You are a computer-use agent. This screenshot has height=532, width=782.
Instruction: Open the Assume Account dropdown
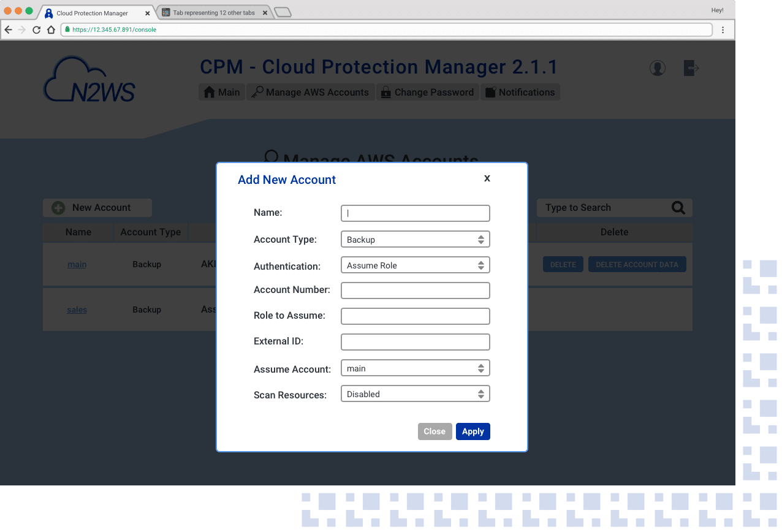tap(416, 368)
